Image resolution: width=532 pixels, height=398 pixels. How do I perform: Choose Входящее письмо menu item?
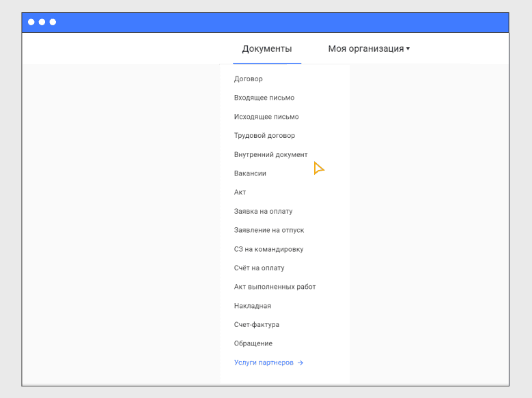(x=264, y=98)
